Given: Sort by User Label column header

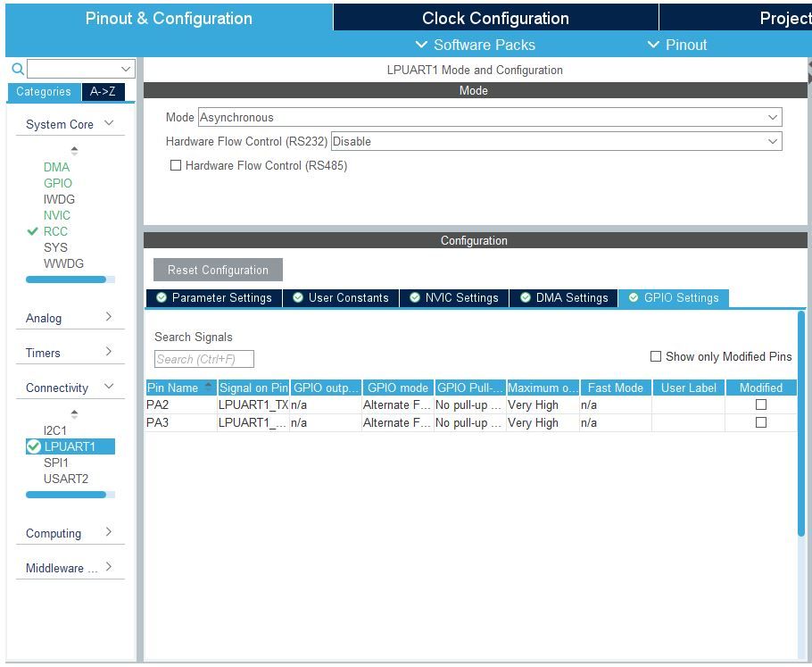Looking at the screenshot, I should [688, 388].
